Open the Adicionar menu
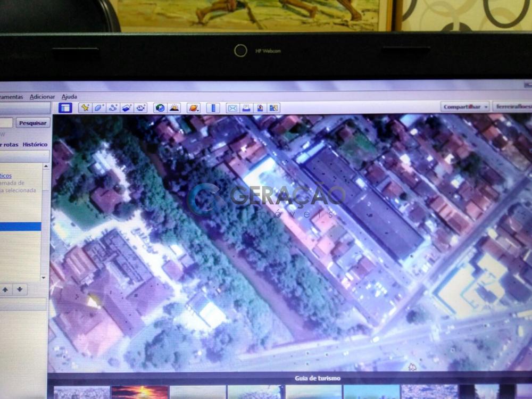 click(42, 97)
